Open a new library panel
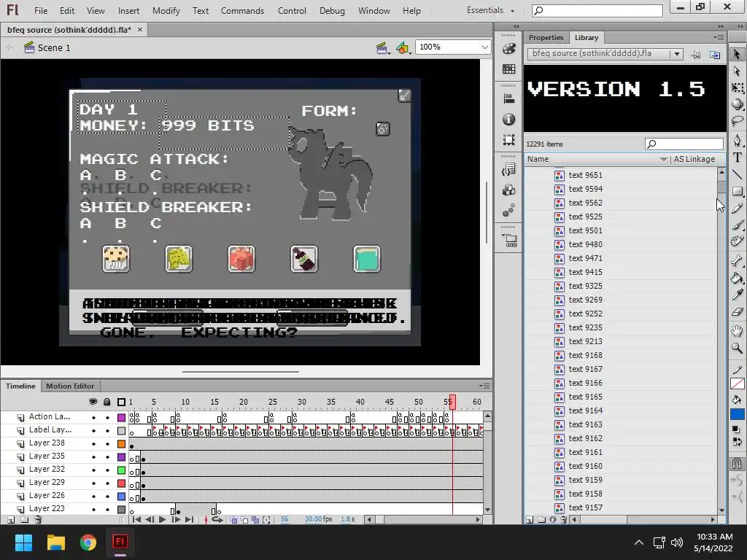Viewport: 747px width, 560px height. [x=715, y=55]
